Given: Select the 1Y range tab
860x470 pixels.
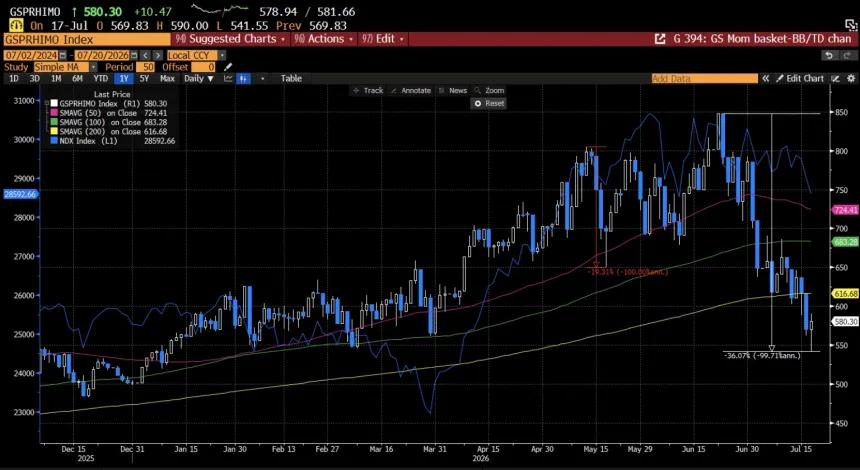Looking at the screenshot, I should tap(125, 78).
